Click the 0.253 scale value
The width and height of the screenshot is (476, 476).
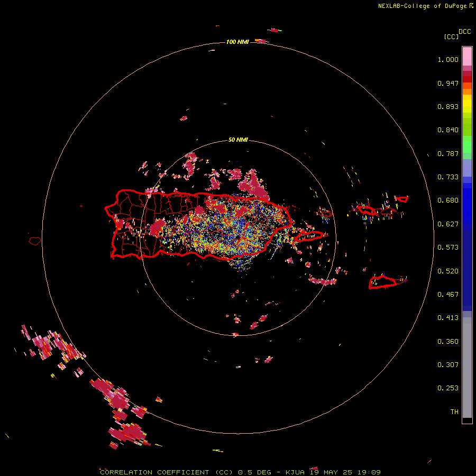tap(448, 388)
